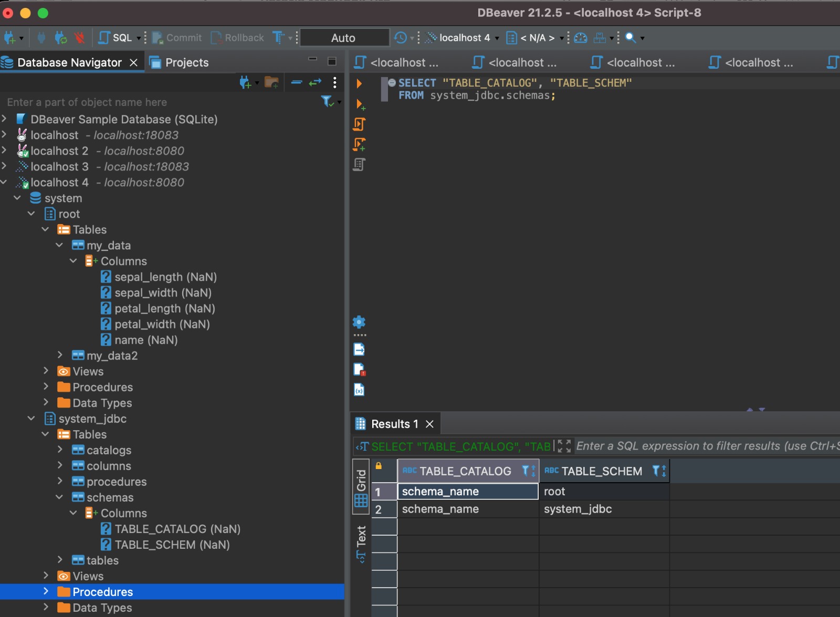The height and width of the screenshot is (617, 840).
Task: Execute SQL statement in new tab icon
Action: coord(360,104)
